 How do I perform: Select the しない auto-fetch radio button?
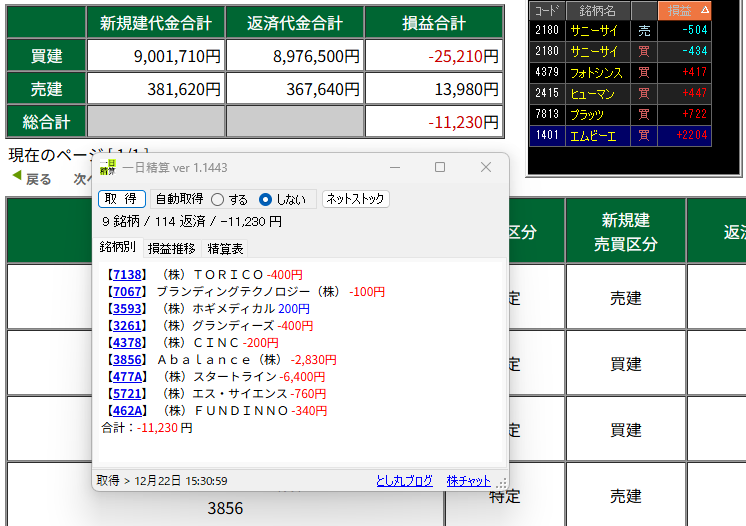pyautogui.click(x=265, y=199)
